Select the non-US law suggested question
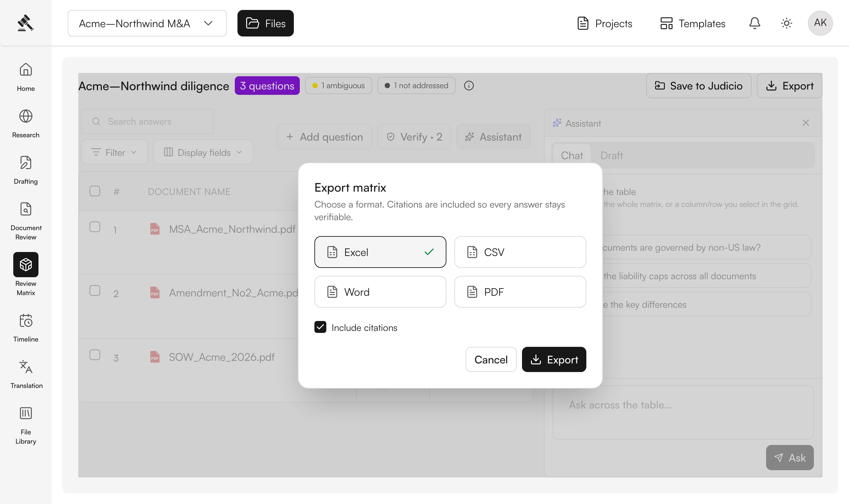This screenshot has width=849, height=504. (706, 247)
